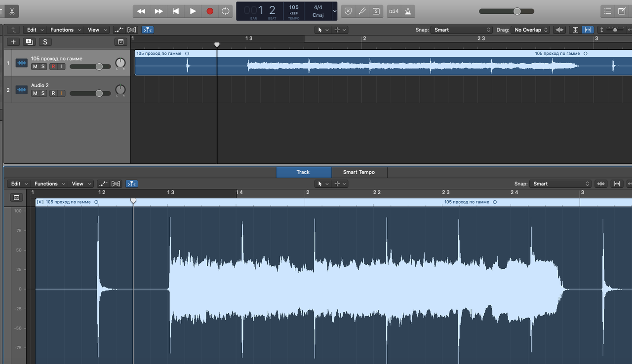Toggle Flex in the audio editor
Screen dimensions: 632x364
[116, 183]
